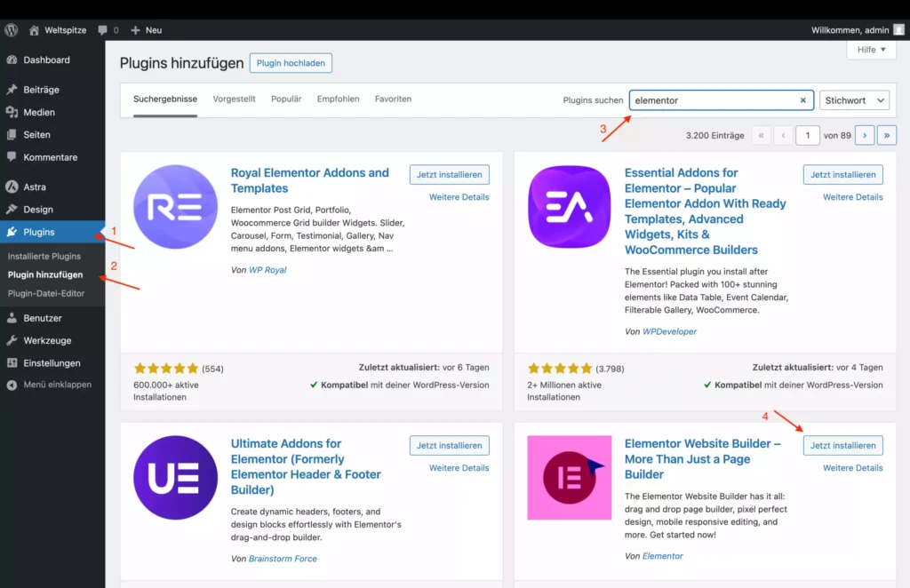The width and height of the screenshot is (910, 588).
Task: Switch to Empfohlen tab
Action: (x=338, y=99)
